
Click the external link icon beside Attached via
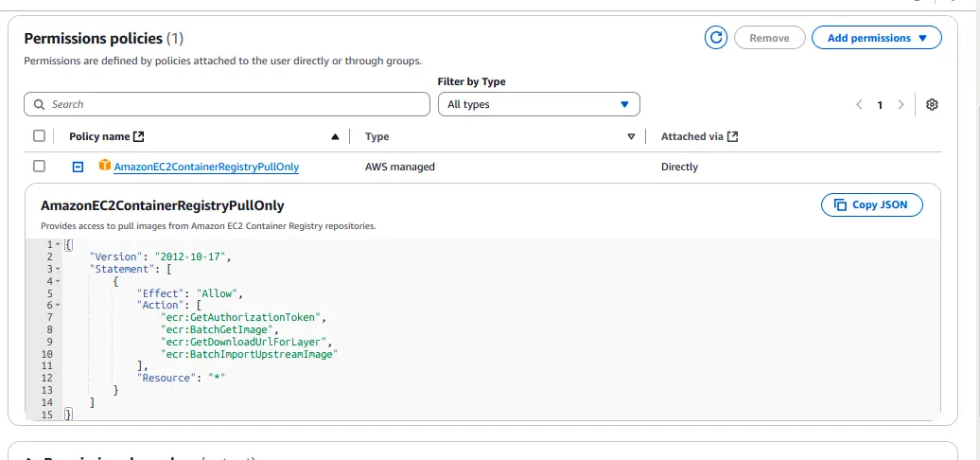tap(732, 136)
